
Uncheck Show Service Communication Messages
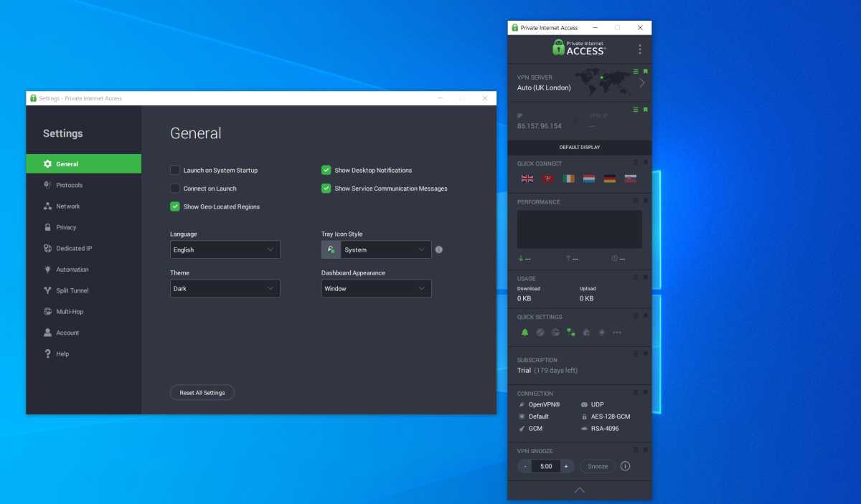coord(326,189)
